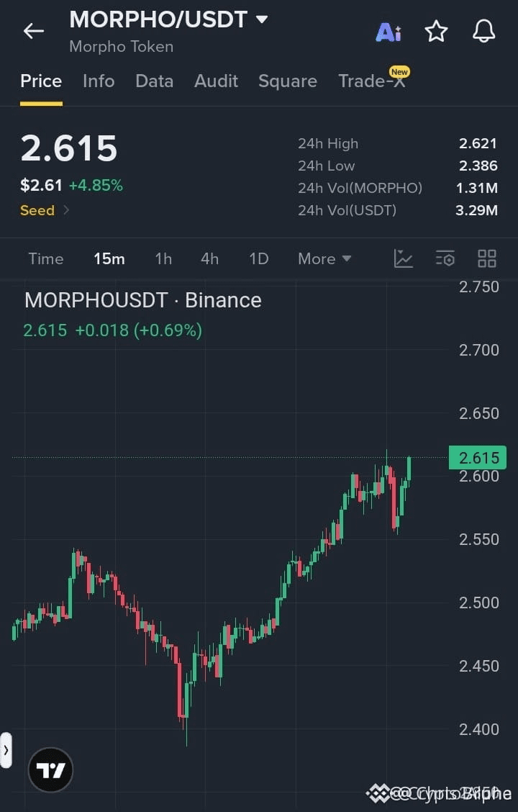Switch to the Data tab
The height and width of the screenshot is (812, 518).
(x=154, y=81)
